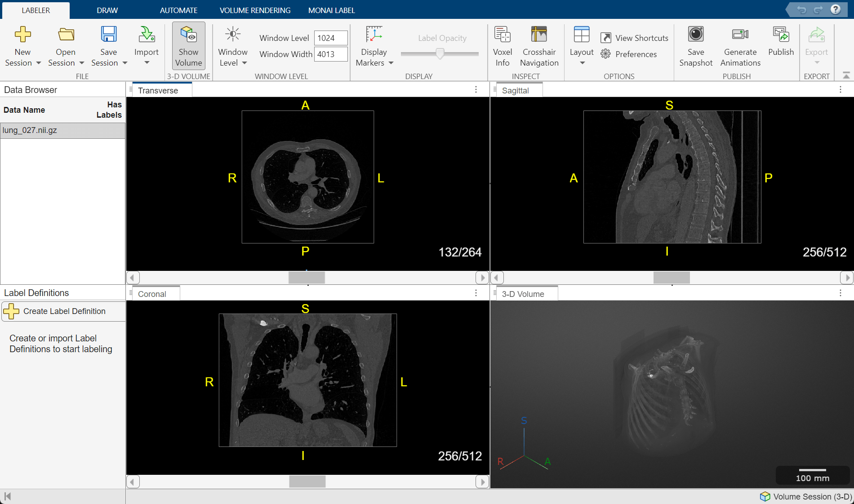
Task: Click the Save Snapshot tool
Action: (695, 45)
